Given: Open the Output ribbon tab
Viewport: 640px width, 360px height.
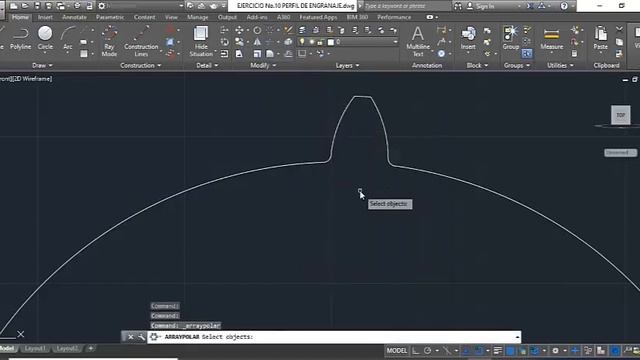Looking at the screenshot, I should pyautogui.click(x=227, y=17).
